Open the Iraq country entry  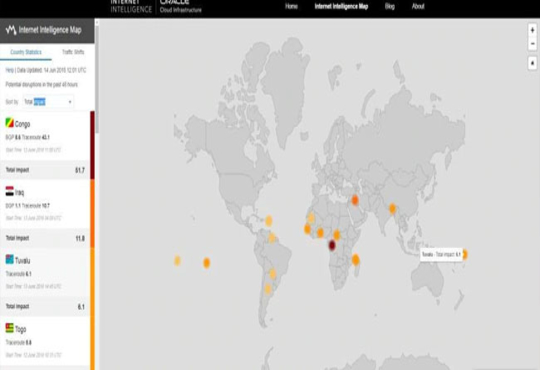click(x=45, y=204)
